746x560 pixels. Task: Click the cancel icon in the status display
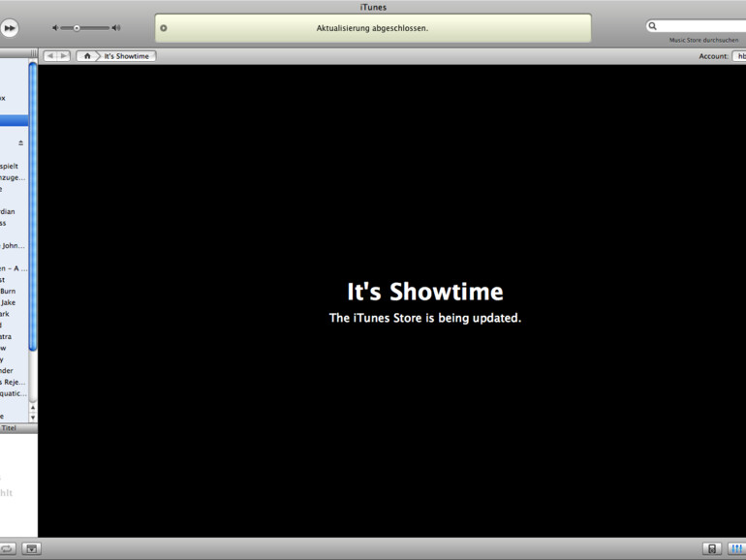click(x=163, y=28)
